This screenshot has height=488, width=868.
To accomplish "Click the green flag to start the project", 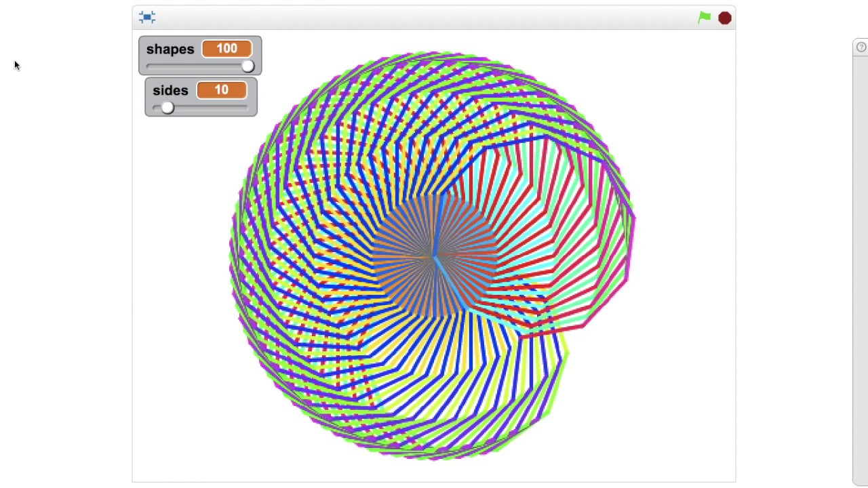I will [x=705, y=18].
